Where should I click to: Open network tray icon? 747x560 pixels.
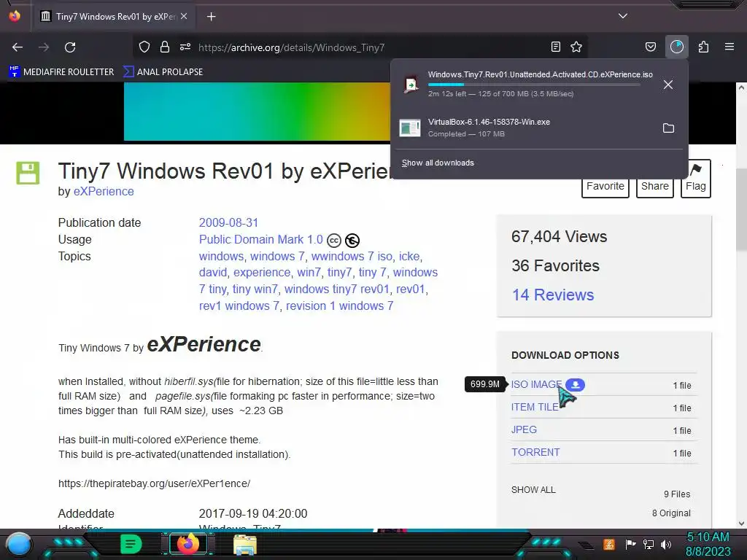[649, 544]
